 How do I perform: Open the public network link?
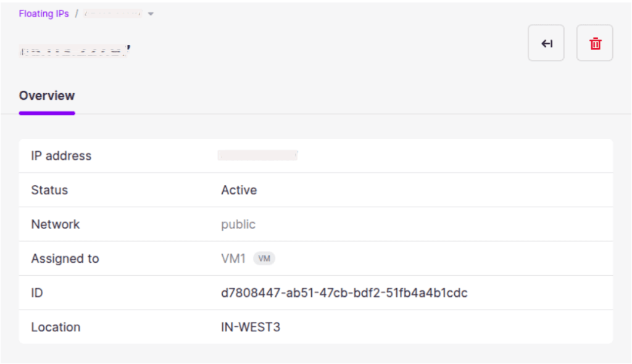click(x=238, y=224)
